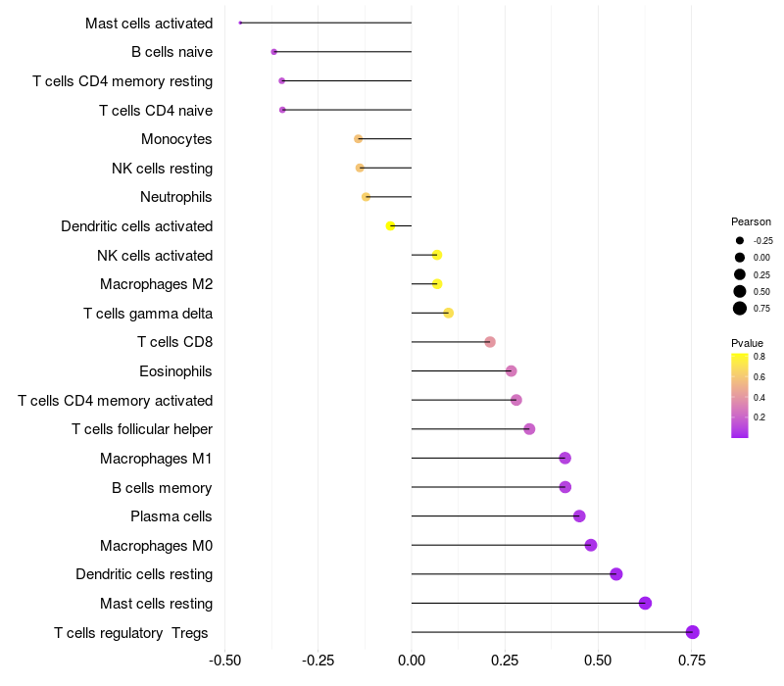Click the NK cells activated yellow dot
This screenshot has width=784, height=686.
click(437, 255)
